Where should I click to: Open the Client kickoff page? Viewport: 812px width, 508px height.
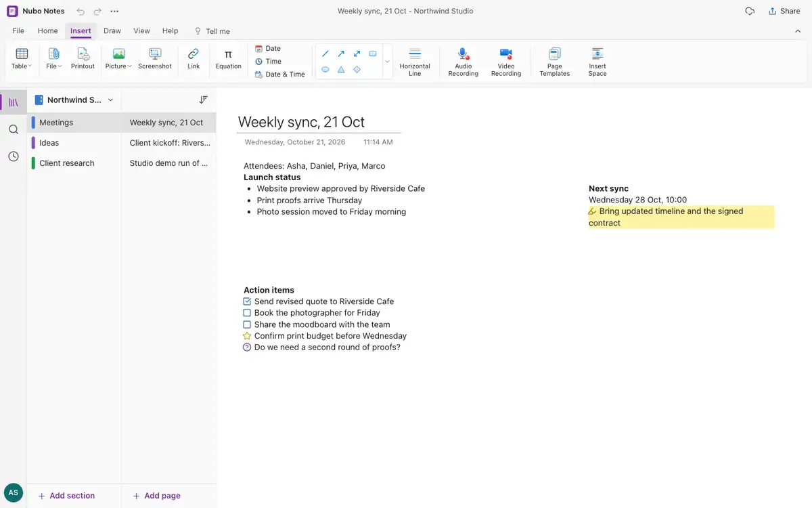coord(168,143)
